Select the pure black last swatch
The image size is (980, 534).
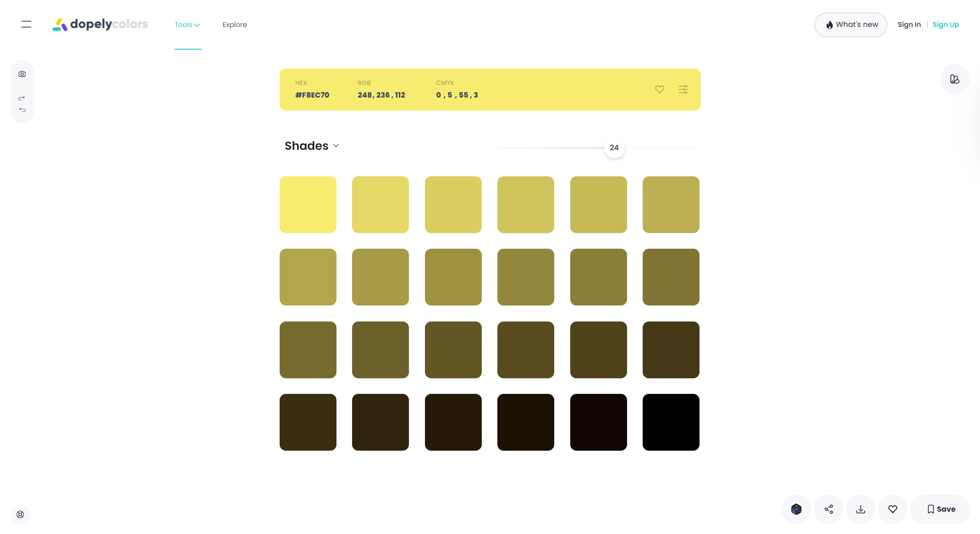[671, 422]
